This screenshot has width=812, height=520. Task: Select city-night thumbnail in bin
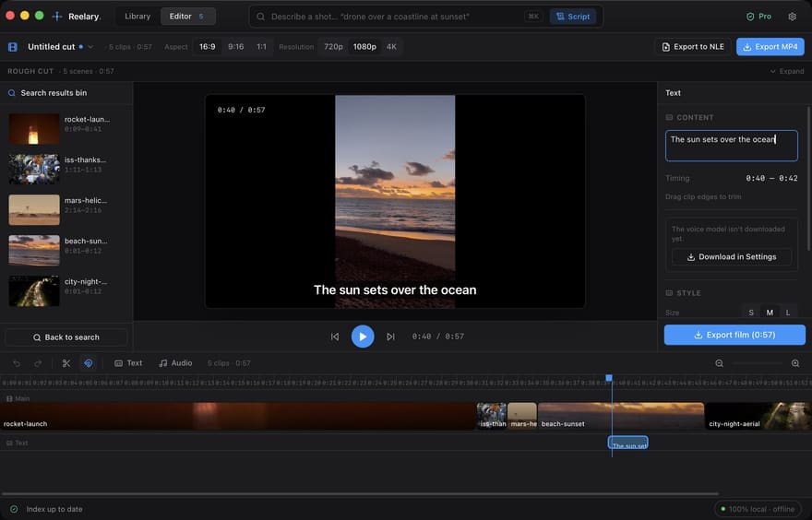[x=33, y=290]
